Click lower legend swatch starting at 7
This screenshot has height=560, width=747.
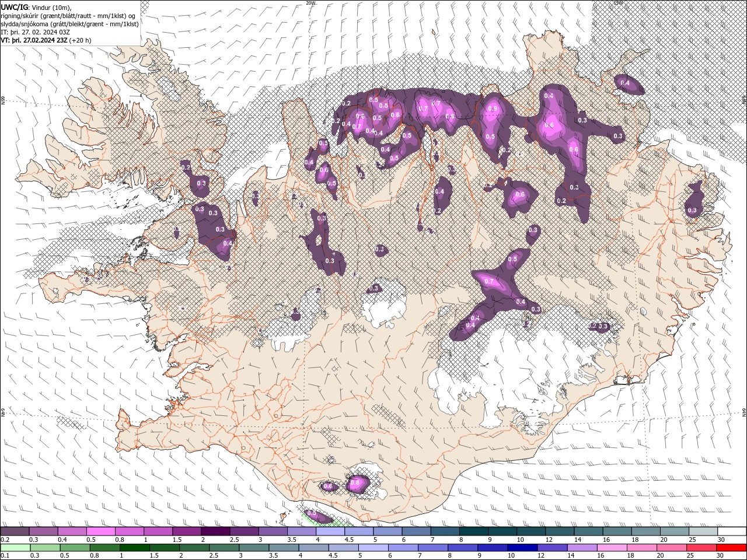point(434,547)
